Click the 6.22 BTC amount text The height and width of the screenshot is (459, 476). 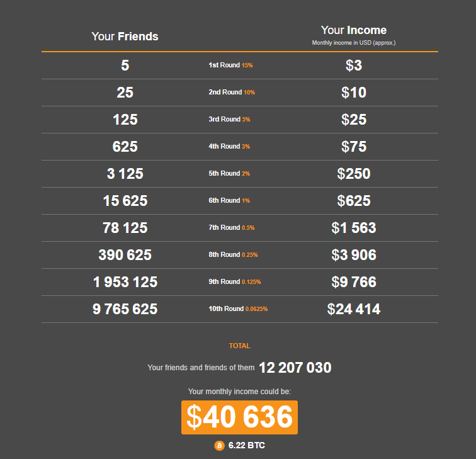pyautogui.click(x=246, y=445)
